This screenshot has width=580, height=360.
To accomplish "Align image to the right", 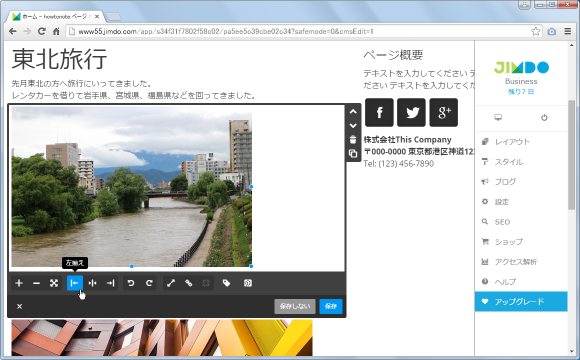I will pyautogui.click(x=110, y=283).
